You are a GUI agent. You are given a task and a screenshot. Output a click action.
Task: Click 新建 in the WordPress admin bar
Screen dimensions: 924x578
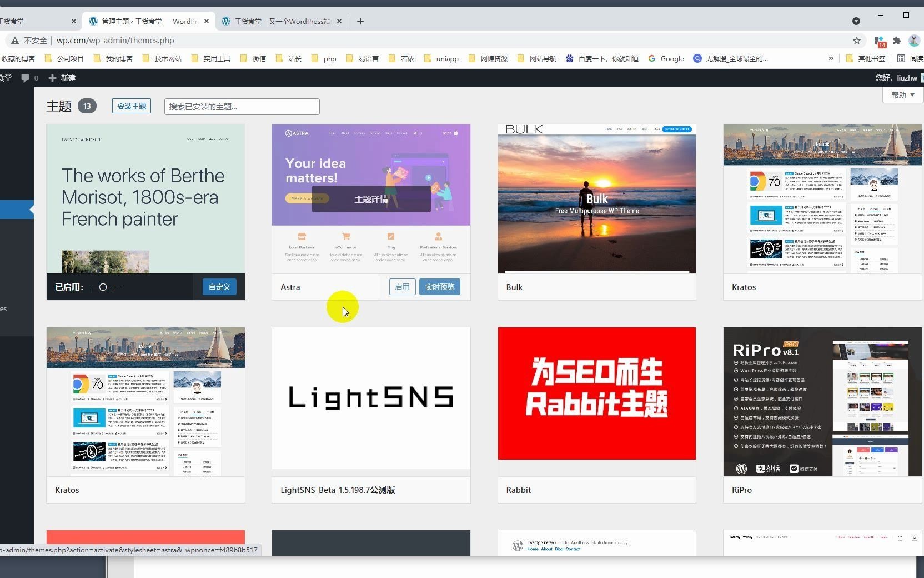click(x=62, y=78)
